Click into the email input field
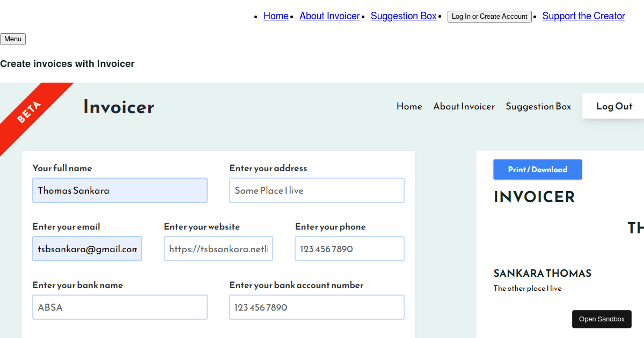The width and height of the screenshot is (644, 338). [87, 249]
